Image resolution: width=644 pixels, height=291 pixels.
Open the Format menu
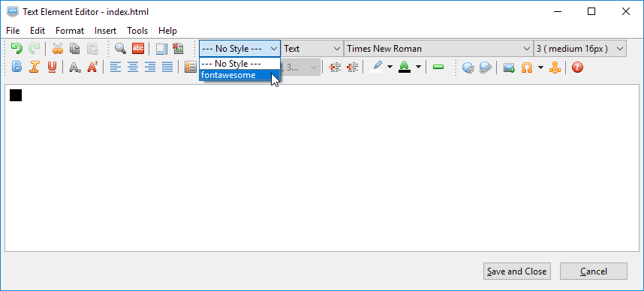tap(70, 30)
